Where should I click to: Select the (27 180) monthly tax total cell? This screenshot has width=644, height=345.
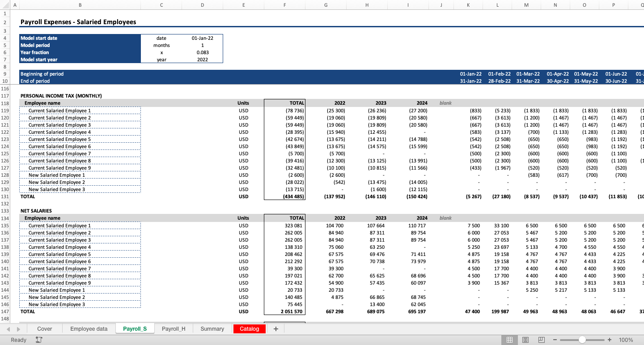(497, 196)
